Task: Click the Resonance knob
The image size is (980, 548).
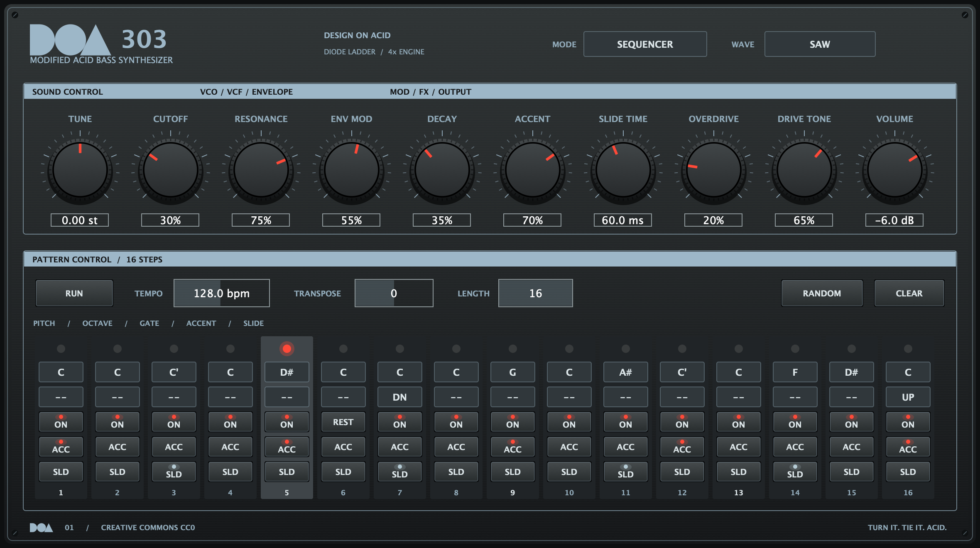Action: point(261,169)
